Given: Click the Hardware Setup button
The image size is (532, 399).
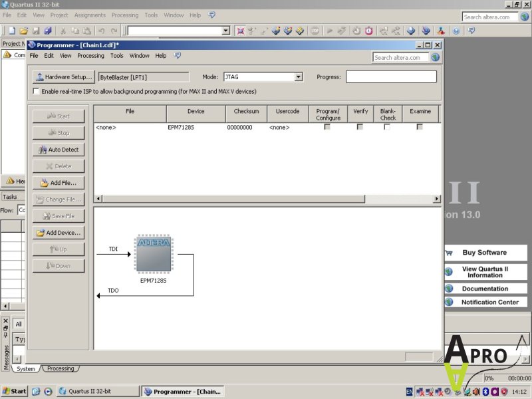Looking at the screenshot, I should point(63,77).
